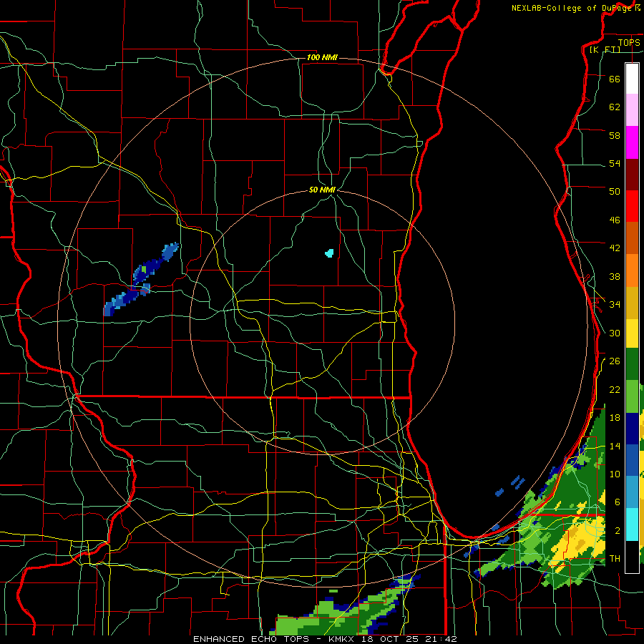Click the "46" legend value
This screenshot has height=644, width=644.
coord(615,220)
